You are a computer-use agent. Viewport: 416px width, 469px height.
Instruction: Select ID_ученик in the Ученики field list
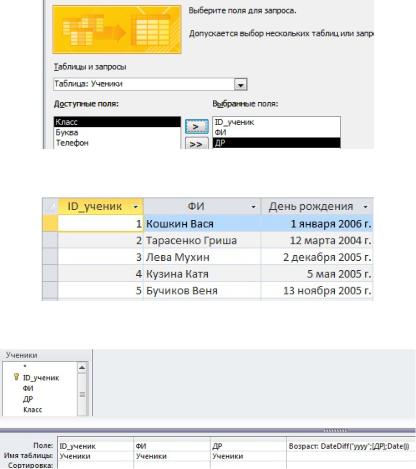point(41,378)
